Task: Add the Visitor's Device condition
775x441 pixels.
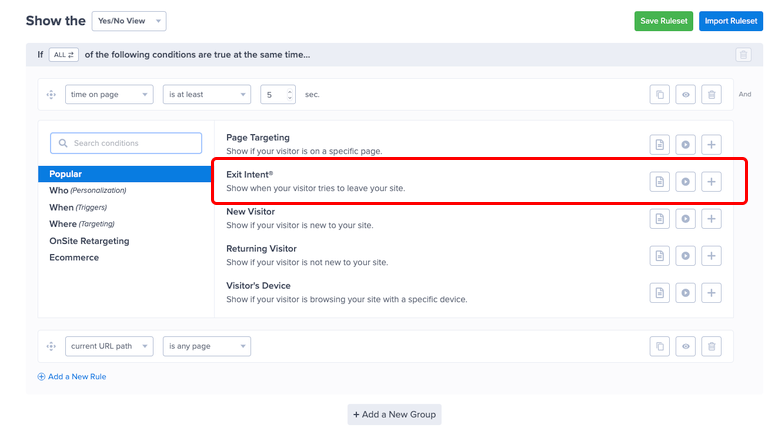Action: coord(711,293)
